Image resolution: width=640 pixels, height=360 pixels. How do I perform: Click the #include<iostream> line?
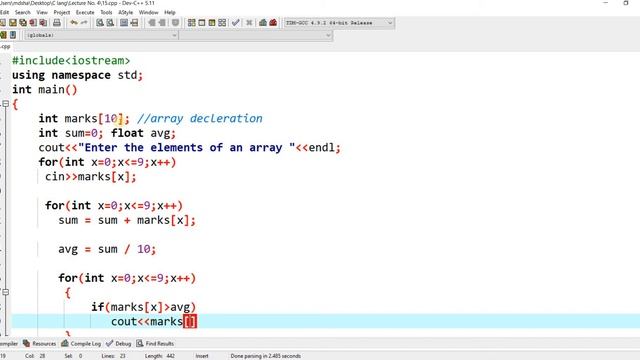tap(71, 61)
